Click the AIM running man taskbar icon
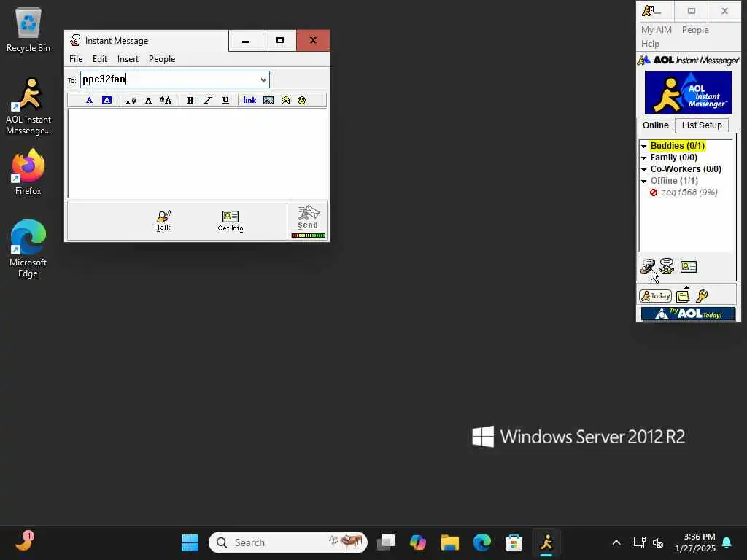The width and height of the screenshot is (747, 560). pos(546,542)
